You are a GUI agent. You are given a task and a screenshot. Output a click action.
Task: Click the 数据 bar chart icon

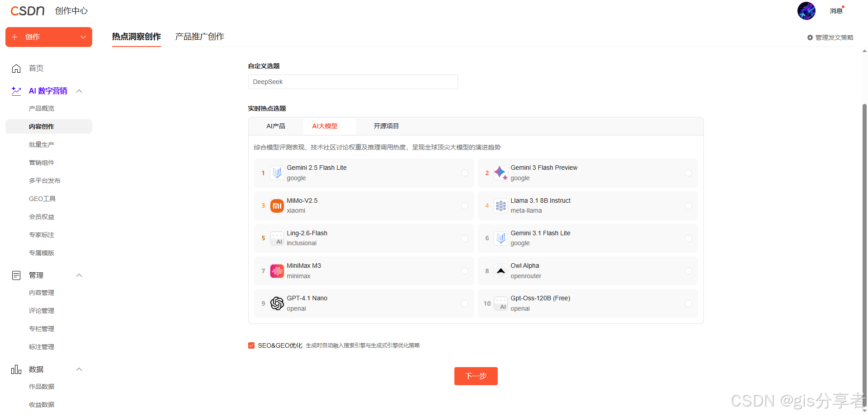[16, 369]
